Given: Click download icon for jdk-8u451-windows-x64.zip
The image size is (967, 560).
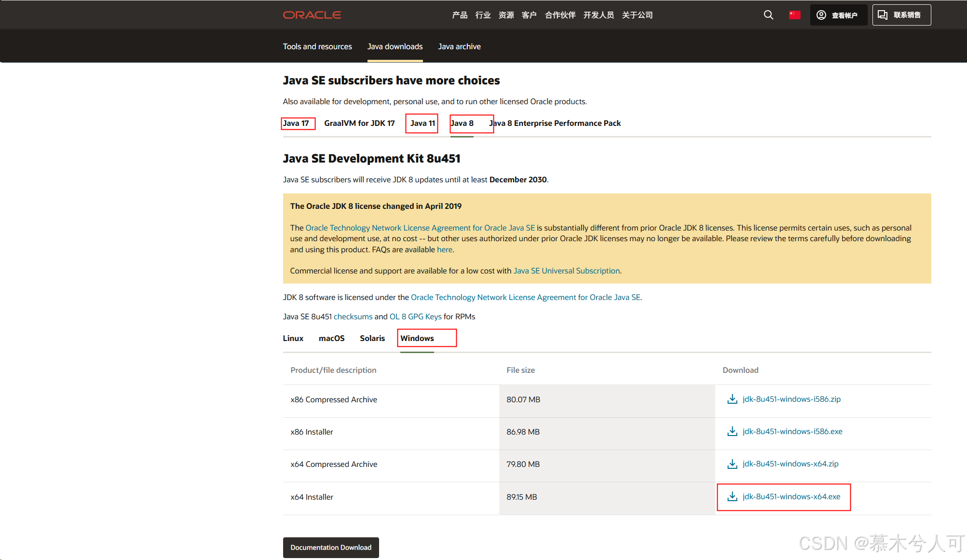Looking at the screenshot, I should point(732,464).
